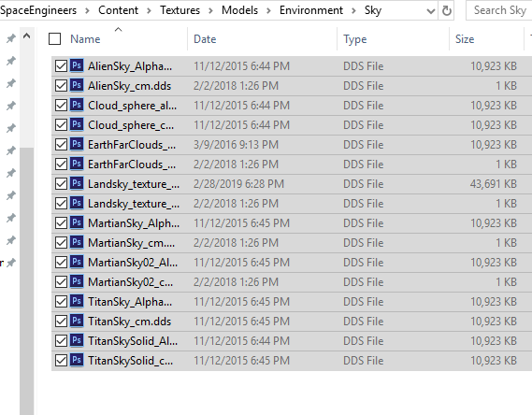This screenshot has height=415, width=532.
Task: Sort files by Name column
Action: [85, 39]
